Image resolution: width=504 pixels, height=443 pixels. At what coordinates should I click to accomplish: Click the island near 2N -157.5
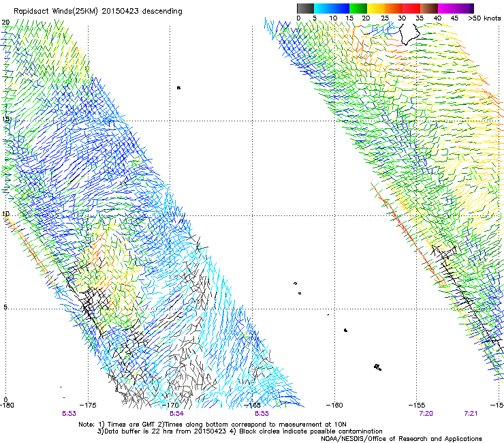pos(378,367)
